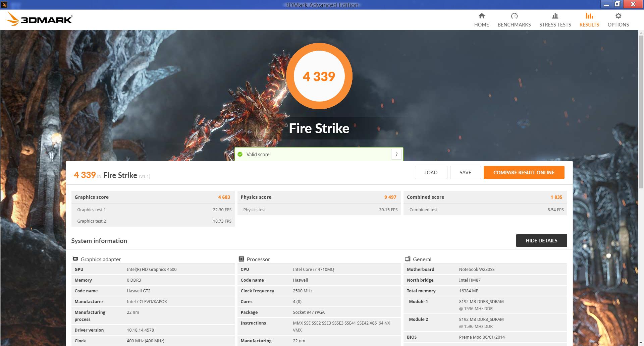Click the Module 1 memory entry
The height and width of the screenshot is (346, 644).
tap(485, 305)
